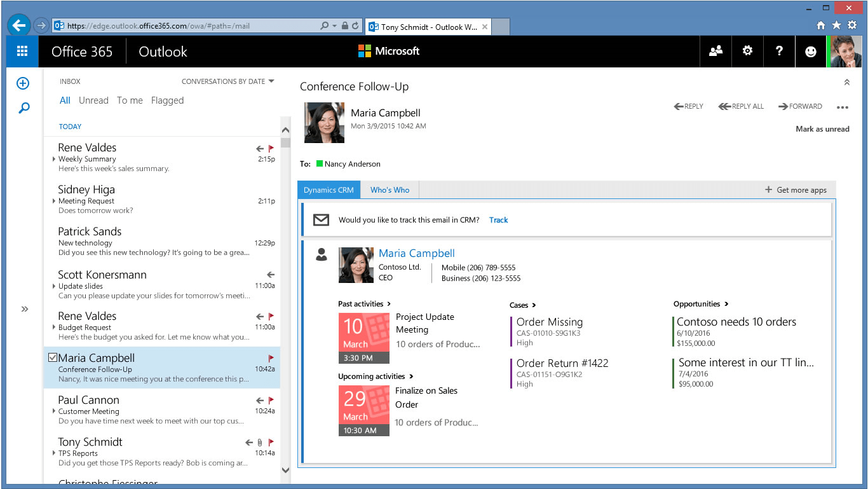Click the smiley feedback icon
This screenshot has width=868, height=489.
coord(811,52)
